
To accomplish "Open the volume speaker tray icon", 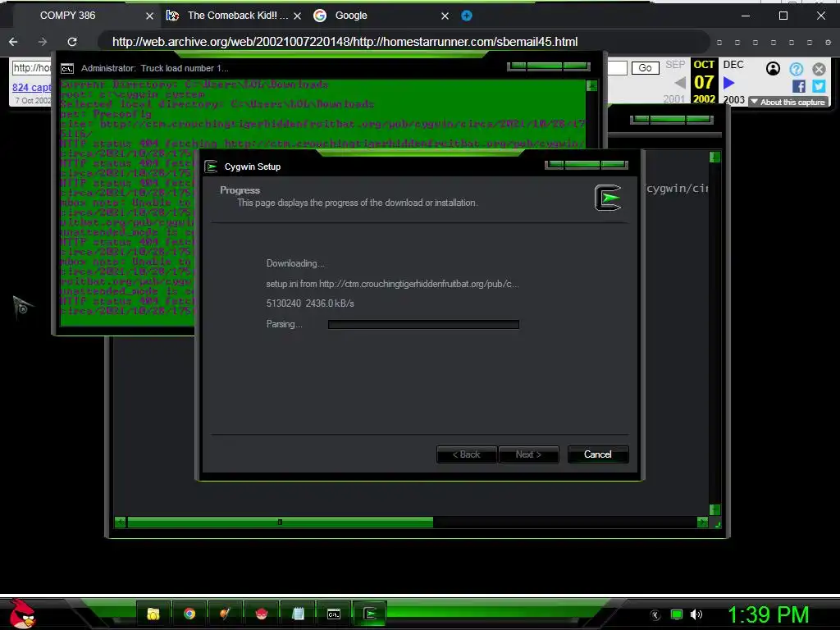I will pyautogui.click(x=696, y=615).
